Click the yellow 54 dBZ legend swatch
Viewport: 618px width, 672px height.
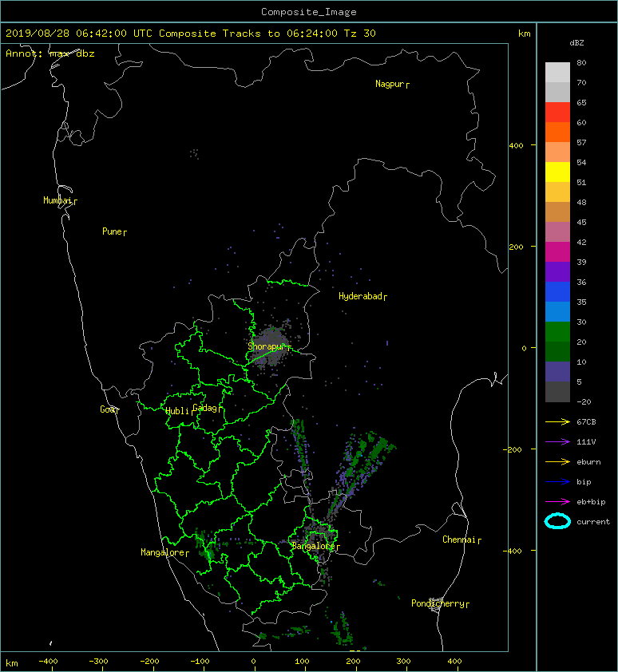pyautogui.click(x=557, y=172)
